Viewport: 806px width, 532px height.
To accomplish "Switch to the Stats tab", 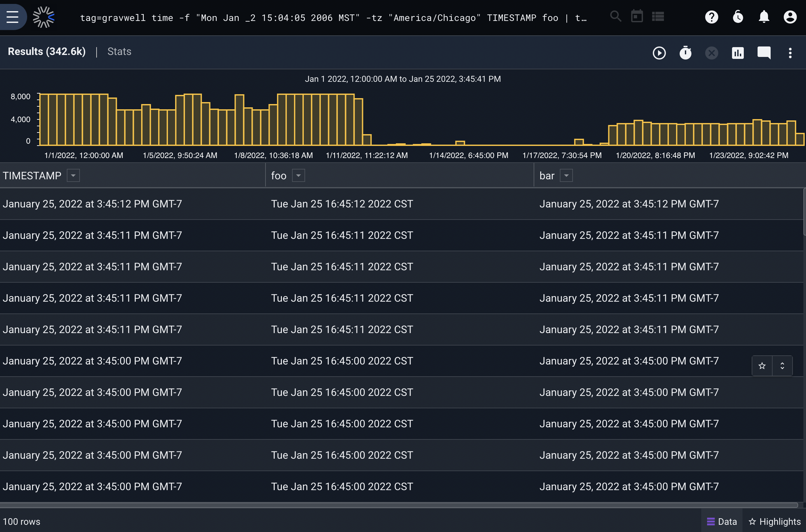I will (119, 52).
